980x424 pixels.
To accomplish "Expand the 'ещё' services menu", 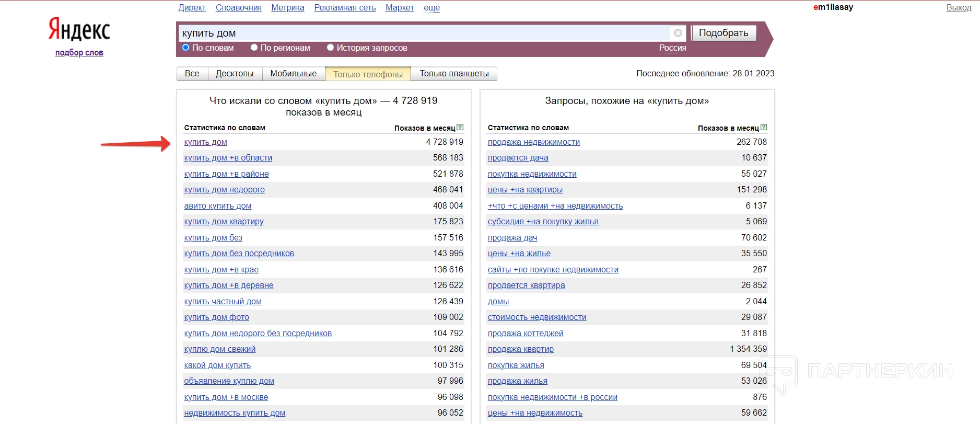I will [x=431, y=7].
